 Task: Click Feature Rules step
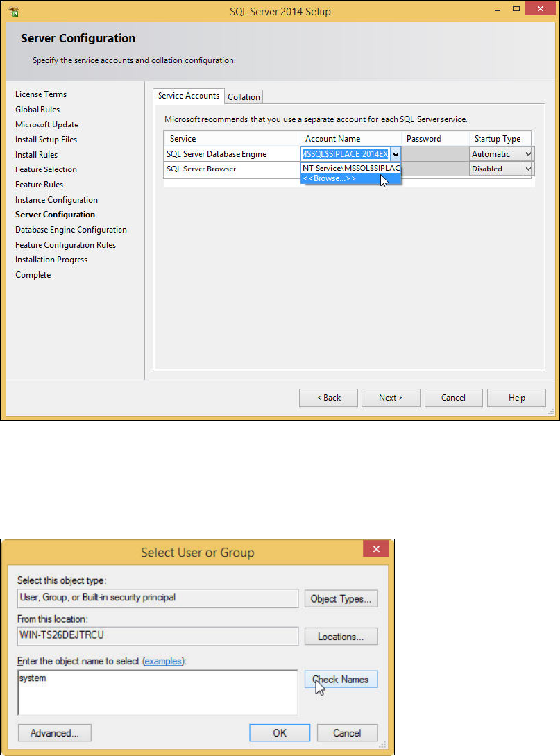(x=39, y=185)
